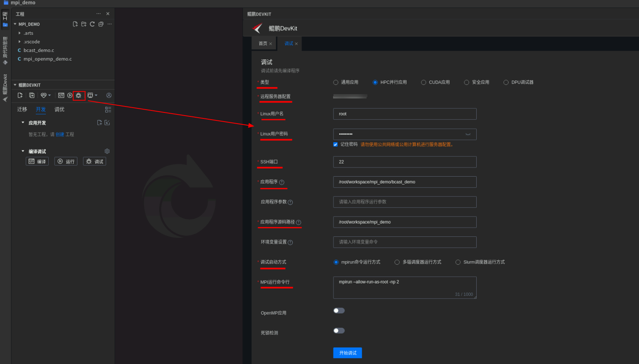Close the 工程 side panel
The width and height of the screenshot is (639, 364).
(x=108, y=14)
